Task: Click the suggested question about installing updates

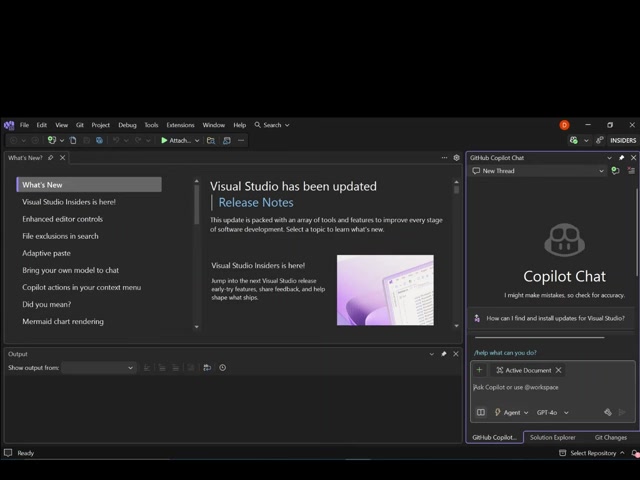Action: click(x=551, y=318)
